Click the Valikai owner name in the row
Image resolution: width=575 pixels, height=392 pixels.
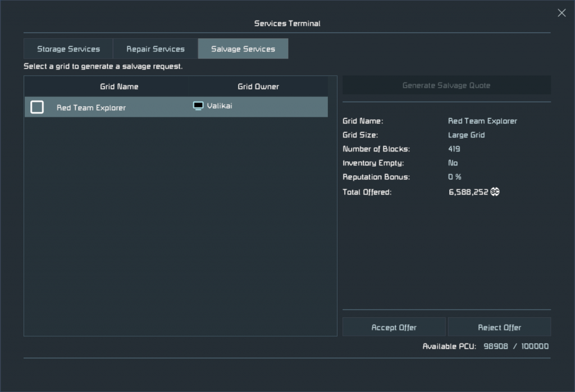click(x=220, y=106)
